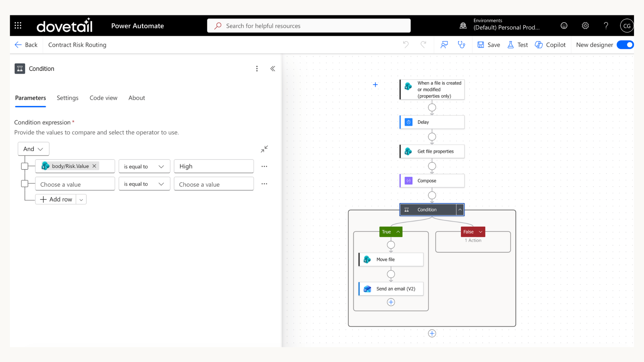This screenshot has height=362, width=644.
Task: Click the search magnifier icon
Action: [218, 26]
